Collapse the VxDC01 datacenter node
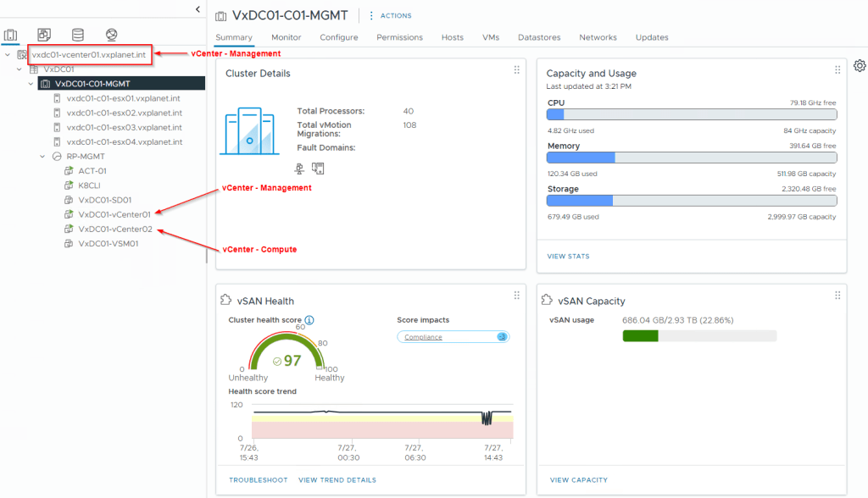 19,69
